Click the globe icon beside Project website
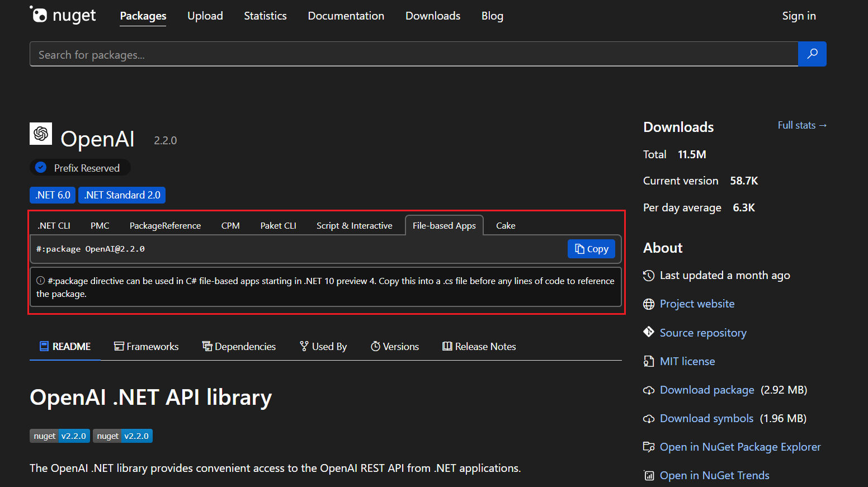Viewport: 868px width, 487px height. coord(649,304)
